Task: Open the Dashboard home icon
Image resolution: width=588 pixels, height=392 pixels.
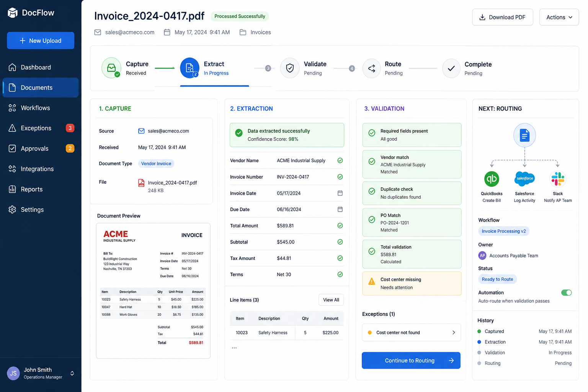Action: [x=12, y=67]
